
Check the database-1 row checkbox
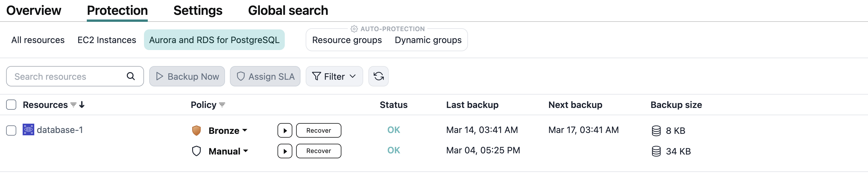pos(11,130)
